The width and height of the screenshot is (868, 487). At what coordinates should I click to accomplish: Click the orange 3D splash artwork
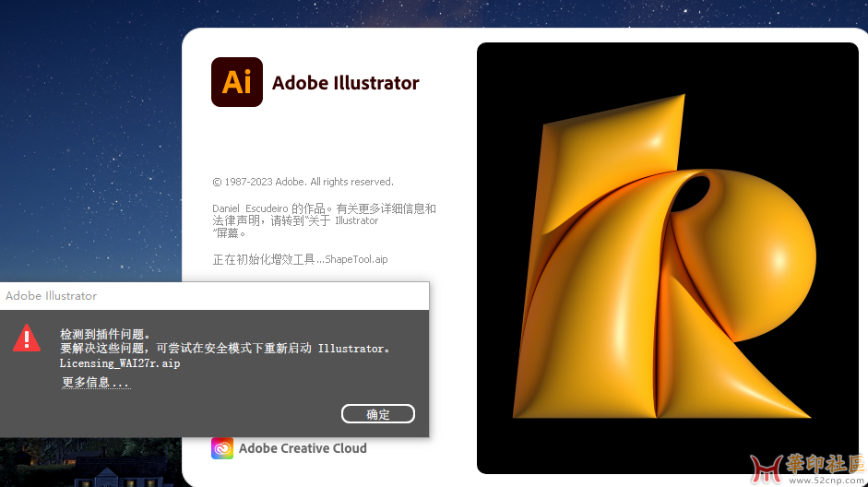(x=668, y=258)
